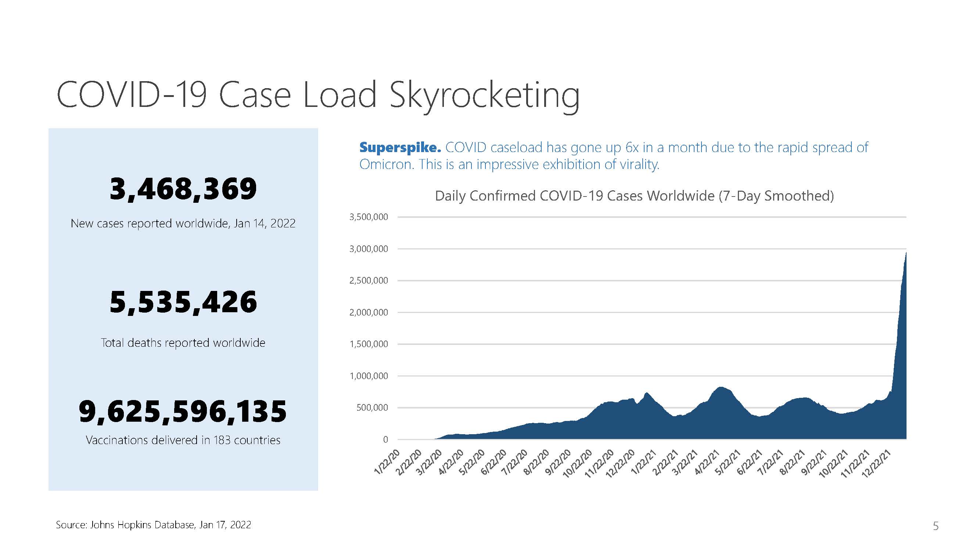Select the 5,535,426 total deaths figure
Image resolution: width=980 pixels, height=551 pixels.
coord(183,302)
